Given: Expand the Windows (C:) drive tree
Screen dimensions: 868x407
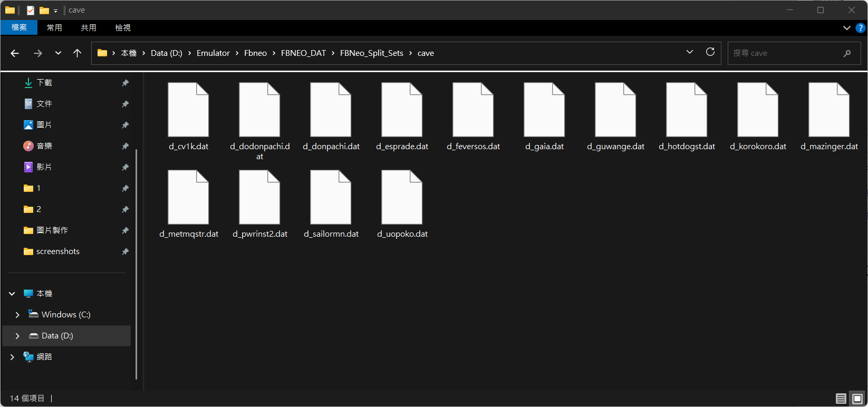Looking at the screenshot, I should pyautogui.click(x=17, y=315).
